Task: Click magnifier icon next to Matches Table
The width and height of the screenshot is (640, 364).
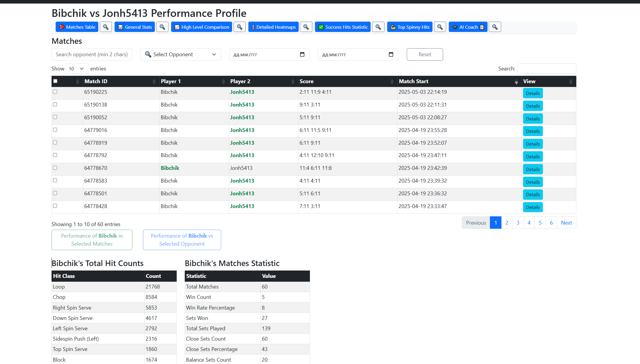Action: click(x=106, y=27)
